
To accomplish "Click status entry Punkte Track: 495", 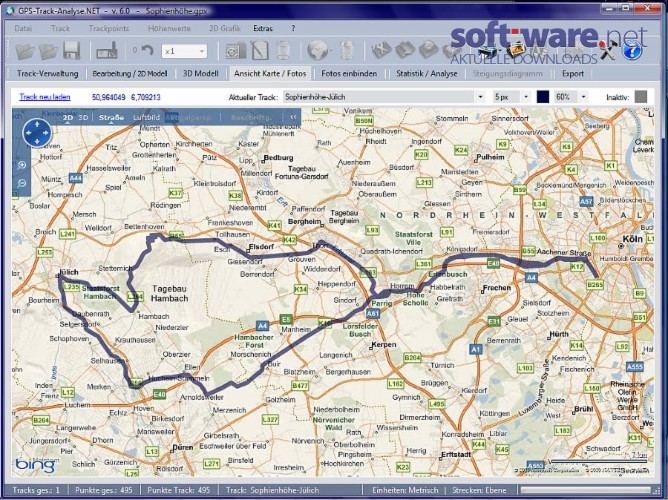I will pos(179,490).
